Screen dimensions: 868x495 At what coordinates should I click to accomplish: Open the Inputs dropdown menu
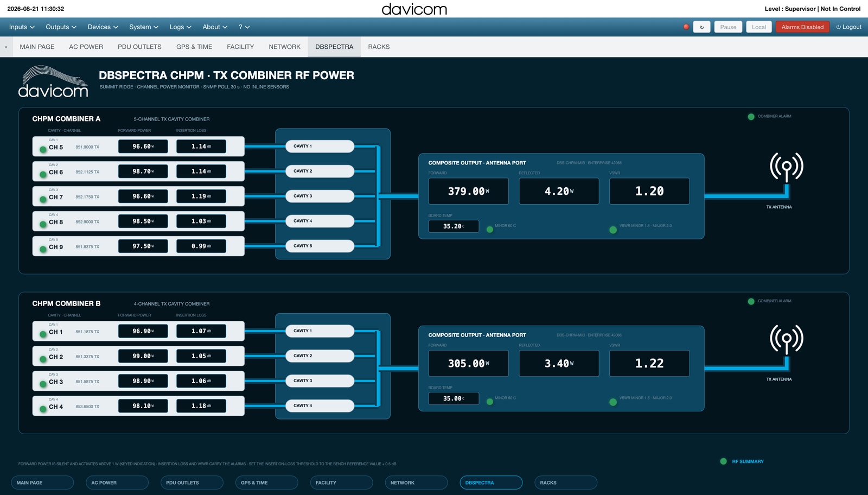[22, 27]
